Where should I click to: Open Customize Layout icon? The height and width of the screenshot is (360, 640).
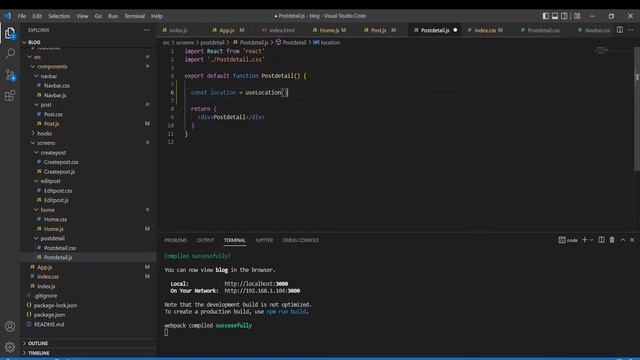click(577, 16)
